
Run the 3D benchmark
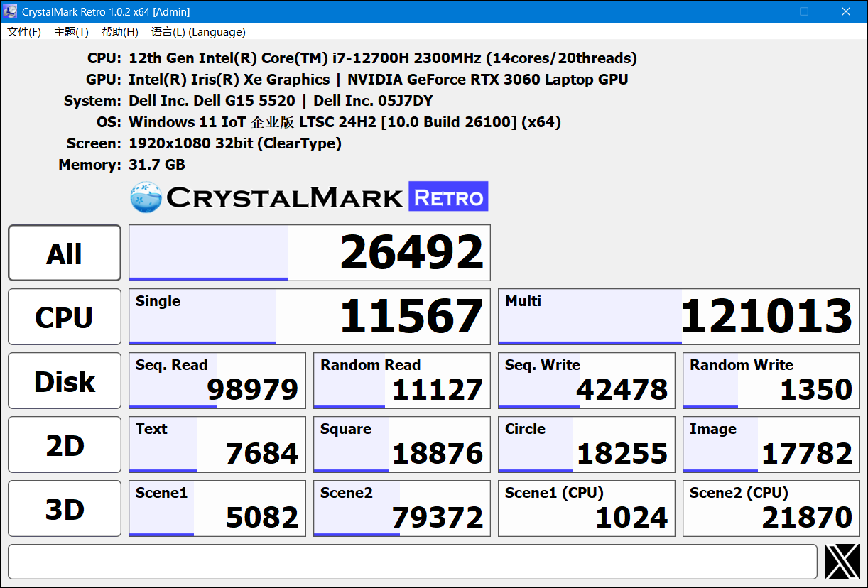coord(65,508)
